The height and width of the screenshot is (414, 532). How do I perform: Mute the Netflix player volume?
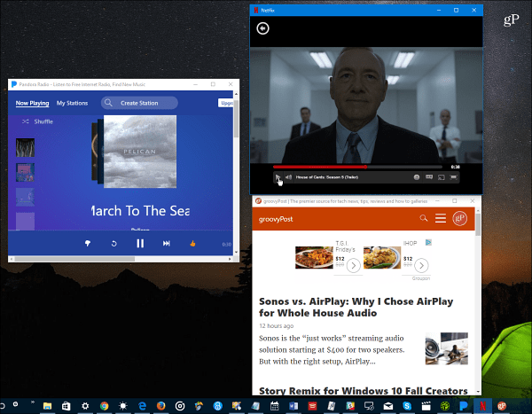click(x=288, y=177)
